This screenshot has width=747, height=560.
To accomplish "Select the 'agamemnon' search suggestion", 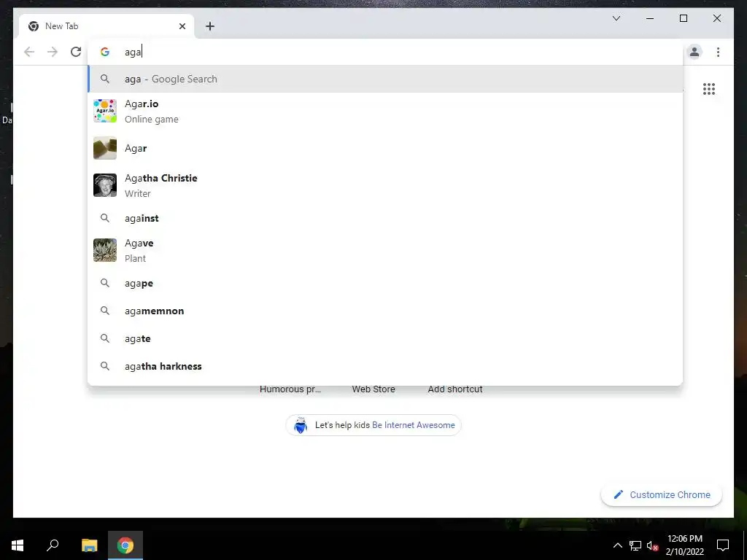I will point(385,311).
